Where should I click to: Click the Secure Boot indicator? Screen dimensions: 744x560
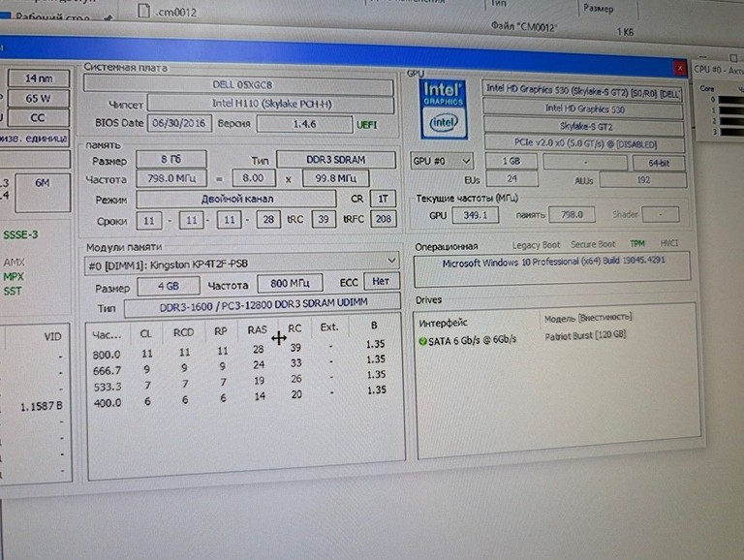[593, 244]
